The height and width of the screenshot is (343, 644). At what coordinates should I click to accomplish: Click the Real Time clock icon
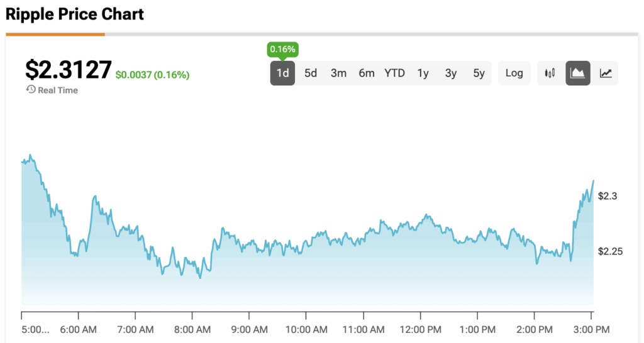(30, 90)
